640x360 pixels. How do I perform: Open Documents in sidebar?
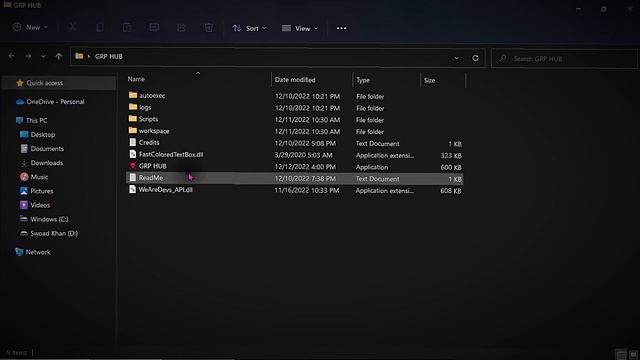[47, 149]
